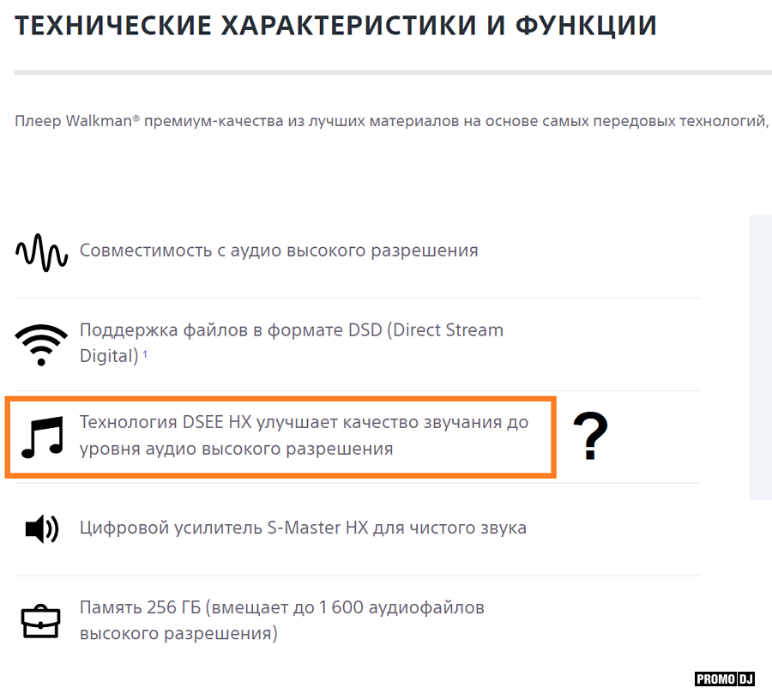Open 'Цифровой усилитель S-Master HX' feature
772x700 pixels.
[x=303, y=528]
